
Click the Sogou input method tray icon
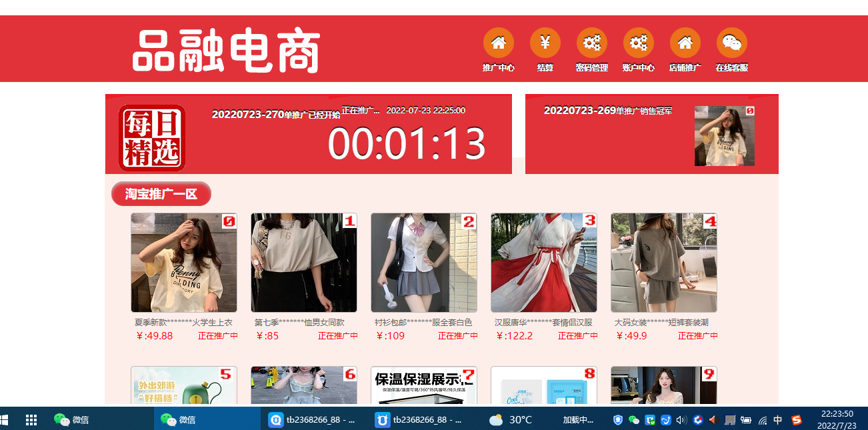pos(796,420)
